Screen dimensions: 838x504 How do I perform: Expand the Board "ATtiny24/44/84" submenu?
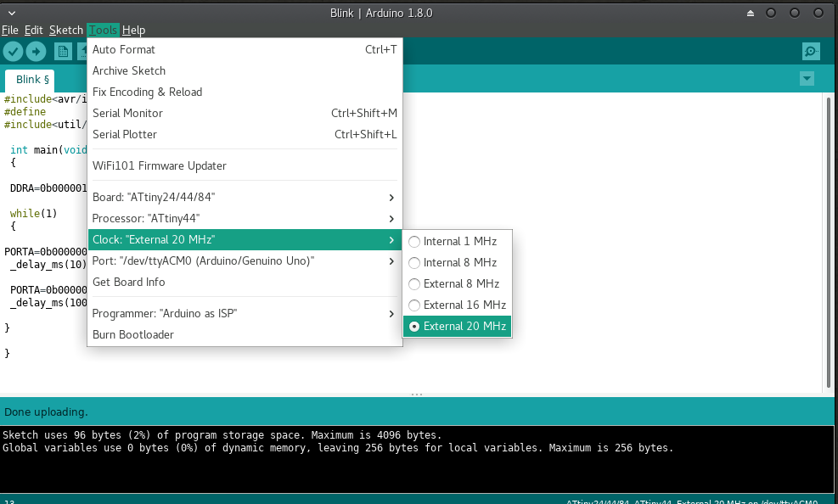click(x=245, y=197)
